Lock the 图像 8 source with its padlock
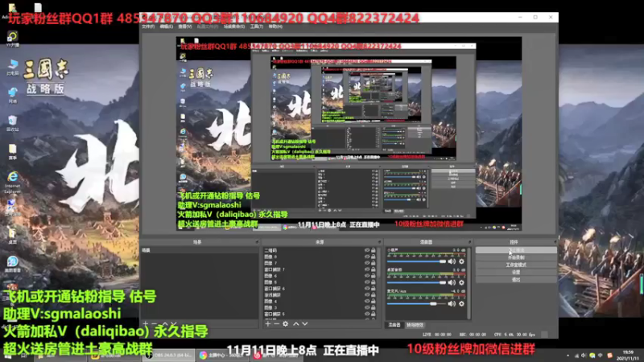The height and width of the screenshot is (362, 644). [x=374, y=257]
